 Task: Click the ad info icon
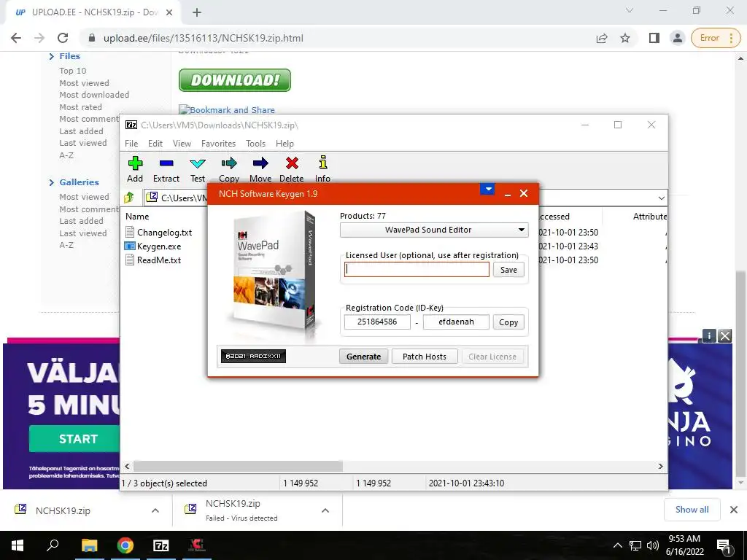[x=709, y=336]
